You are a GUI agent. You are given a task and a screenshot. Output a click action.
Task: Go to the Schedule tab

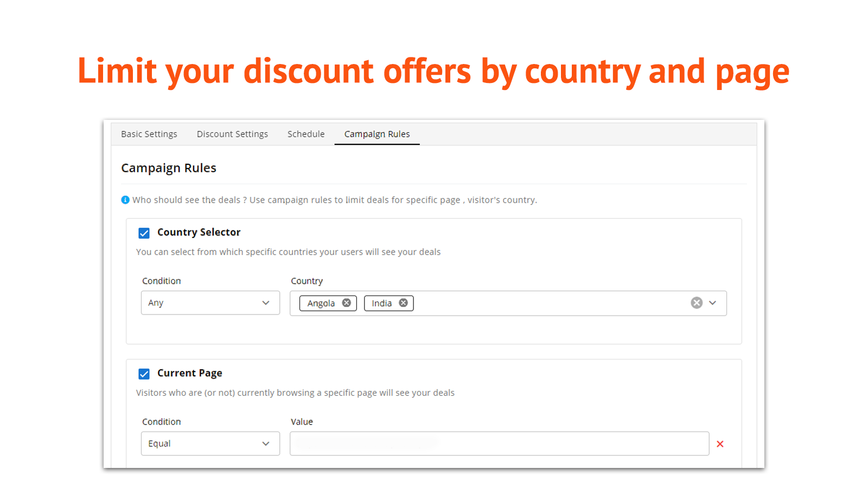click(x=306, y=134)
